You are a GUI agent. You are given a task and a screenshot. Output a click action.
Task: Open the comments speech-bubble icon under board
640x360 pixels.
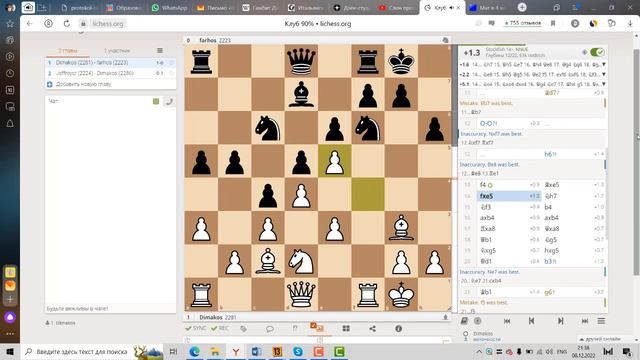(269, 328)
